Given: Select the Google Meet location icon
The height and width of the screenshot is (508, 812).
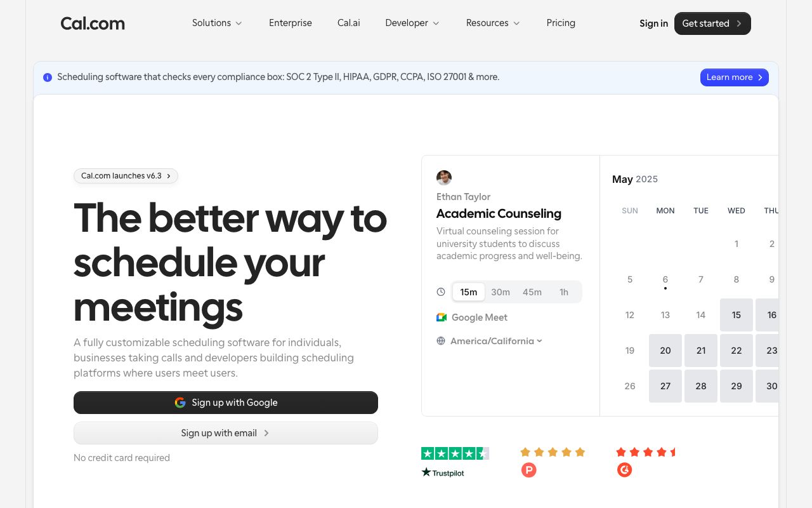Looking at the screenshot, I should tap(442, 317).
